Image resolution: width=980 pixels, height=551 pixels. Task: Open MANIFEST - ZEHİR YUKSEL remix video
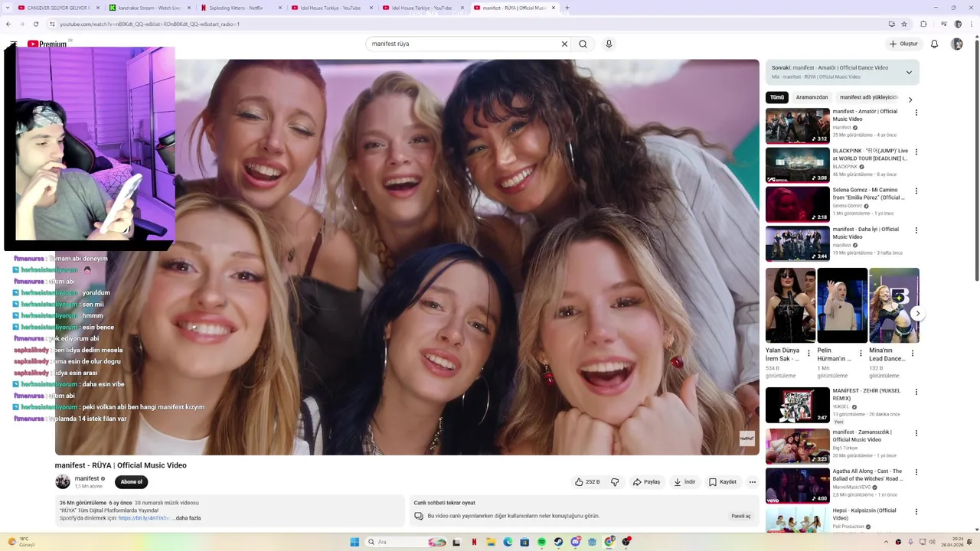click(798, 405)
